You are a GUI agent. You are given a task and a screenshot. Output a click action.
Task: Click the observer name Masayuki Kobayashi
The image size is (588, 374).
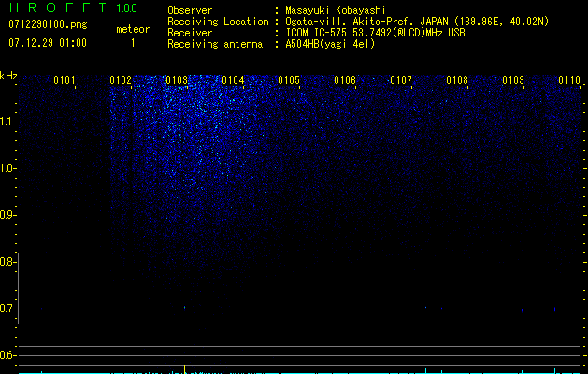[336, 10]
